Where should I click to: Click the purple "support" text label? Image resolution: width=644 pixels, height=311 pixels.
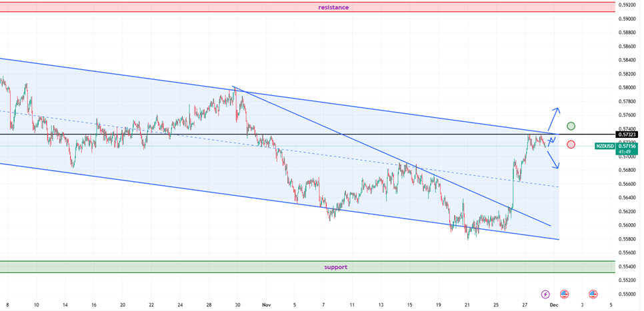click(335, 267)
